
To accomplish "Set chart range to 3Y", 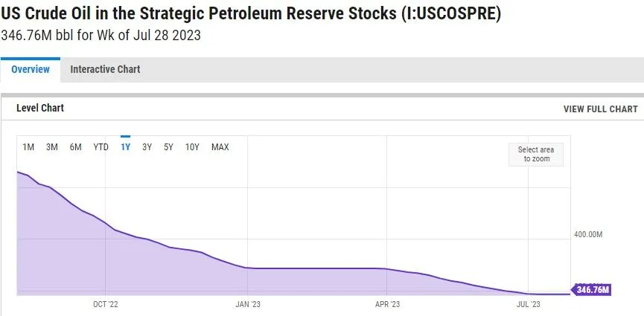I will click(x=147, y=147).
